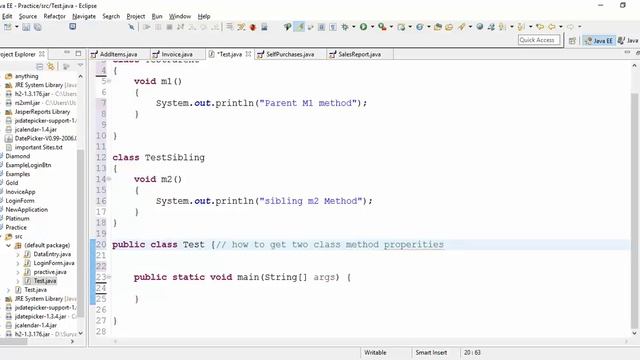Click the globe web browser icon
The image size is (640, 360).
(480, 27)
